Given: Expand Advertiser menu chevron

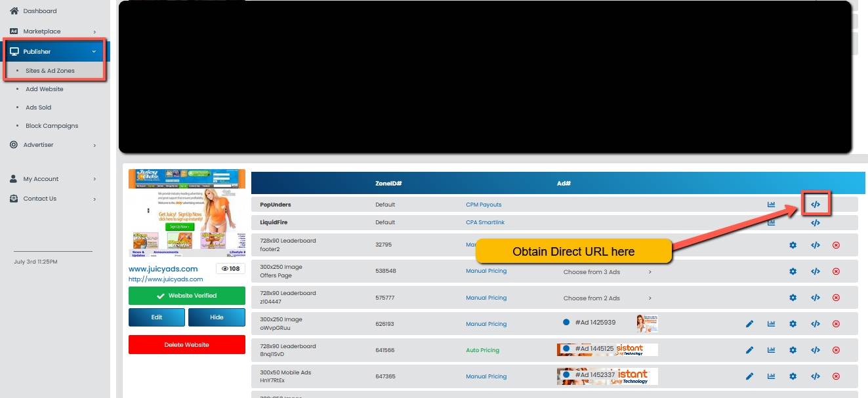Looking at the screenshot, I should tap(94, 145).
